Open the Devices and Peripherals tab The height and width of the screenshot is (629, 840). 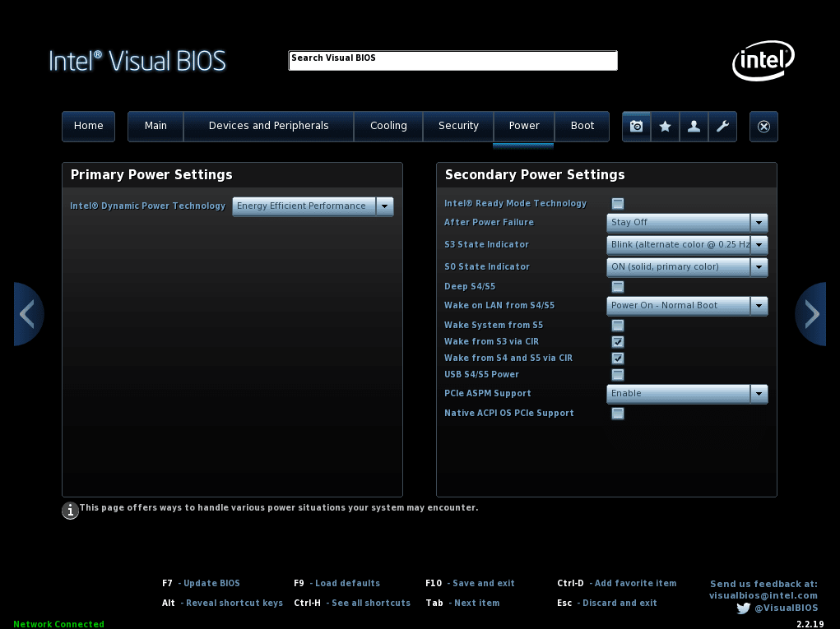pyautogui.click(x=268, y=127)
